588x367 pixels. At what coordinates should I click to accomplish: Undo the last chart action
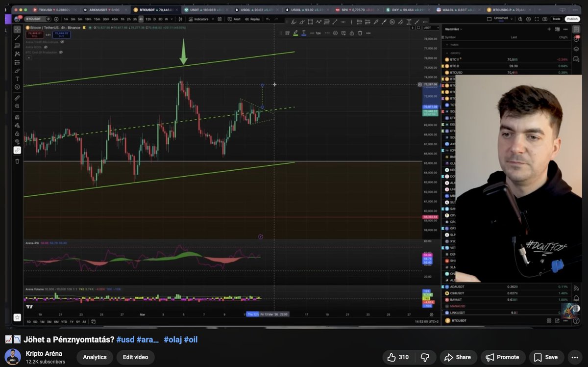coord(268,19)
